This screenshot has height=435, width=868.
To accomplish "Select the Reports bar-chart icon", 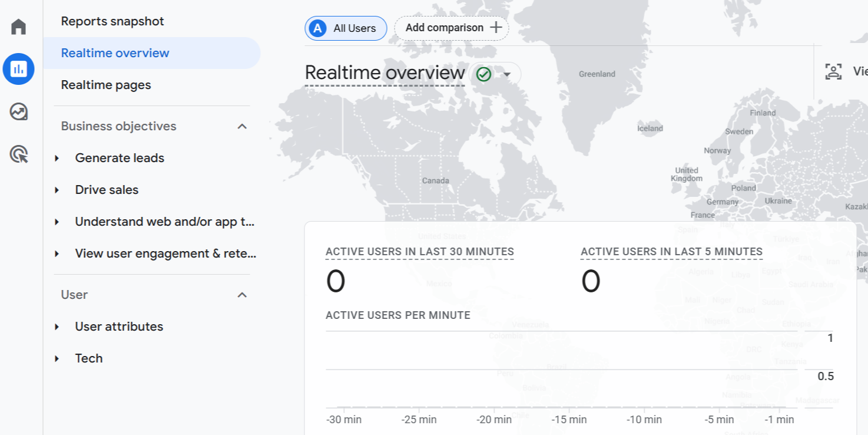I will point(18,69).
